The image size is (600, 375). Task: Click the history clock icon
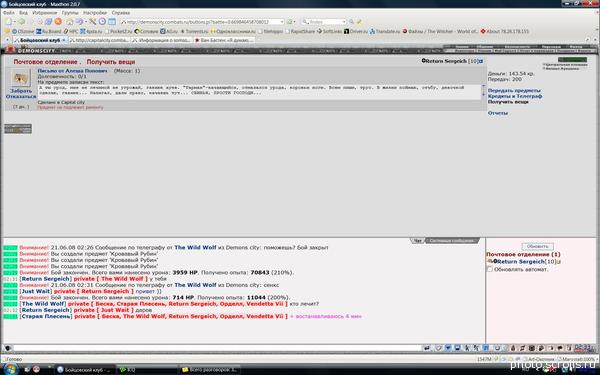coord(102,22)
